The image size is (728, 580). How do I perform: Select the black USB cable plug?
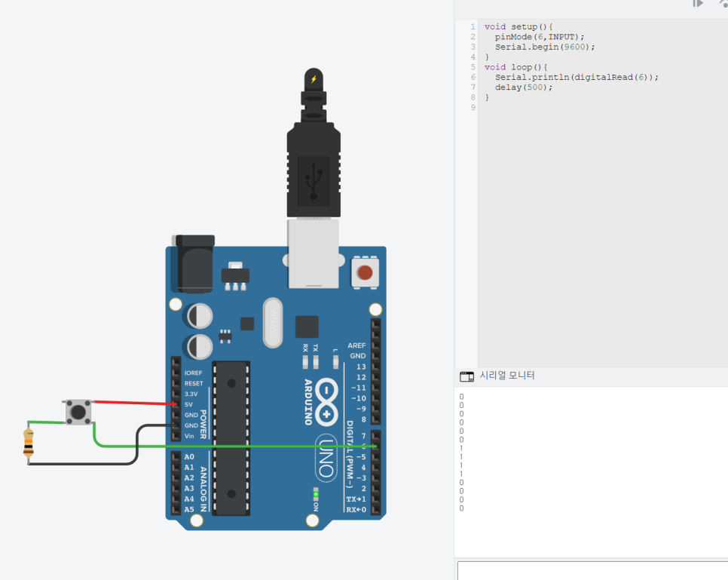(313, 167)
